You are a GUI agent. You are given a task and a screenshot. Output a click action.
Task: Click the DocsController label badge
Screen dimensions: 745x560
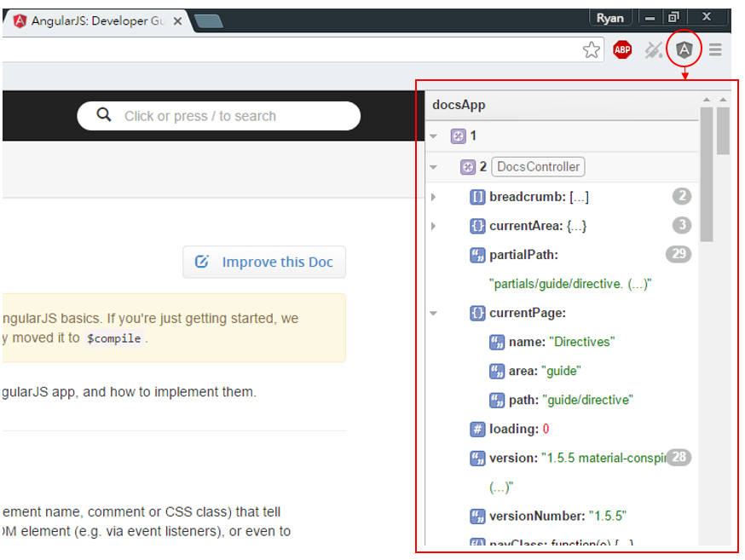[x=538, y=167]
